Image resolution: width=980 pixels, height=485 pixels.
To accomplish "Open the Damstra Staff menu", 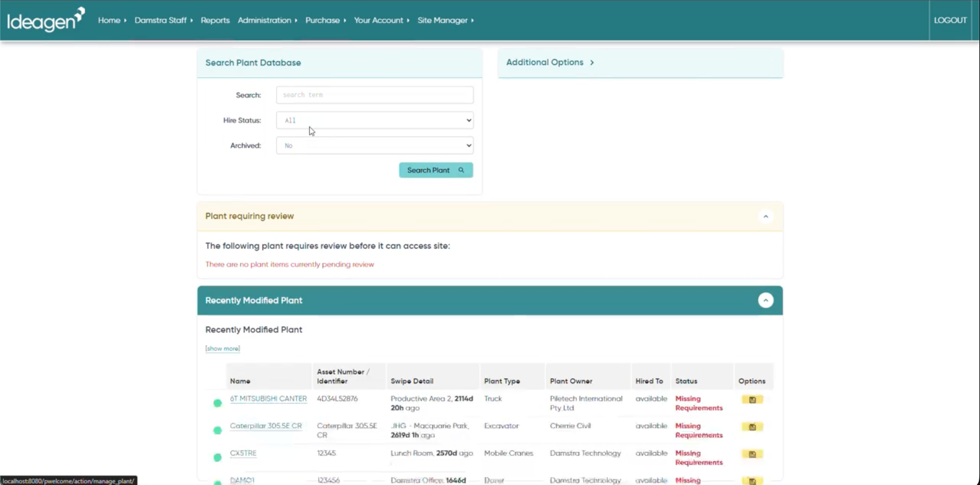I will [163, 20].
